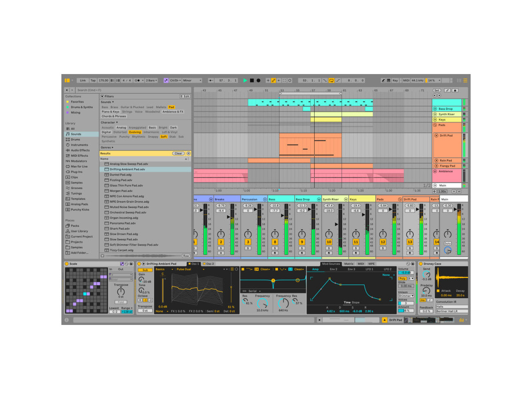Switch to the Osc 2 tab

click(x=209, y=264)
